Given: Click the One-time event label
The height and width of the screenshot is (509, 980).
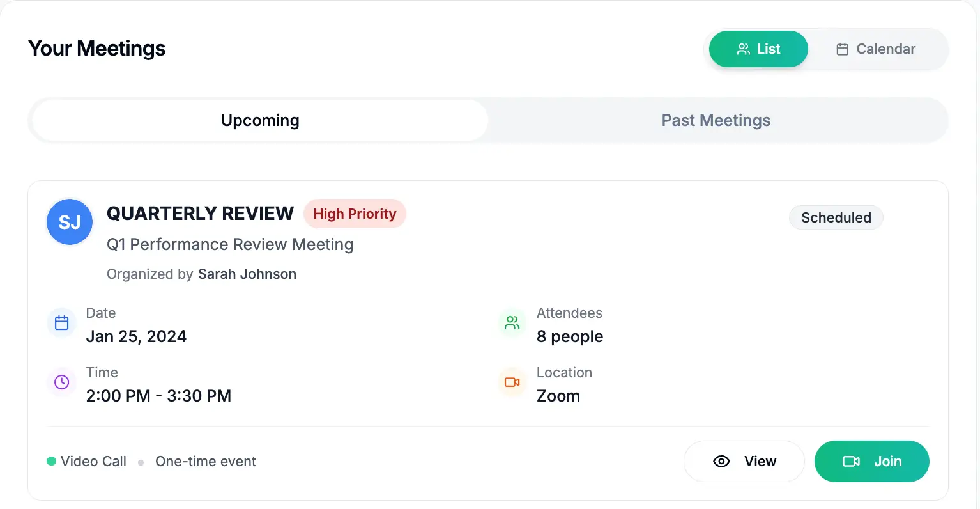Looking at the screenshot, I should (x=205, y=461).
